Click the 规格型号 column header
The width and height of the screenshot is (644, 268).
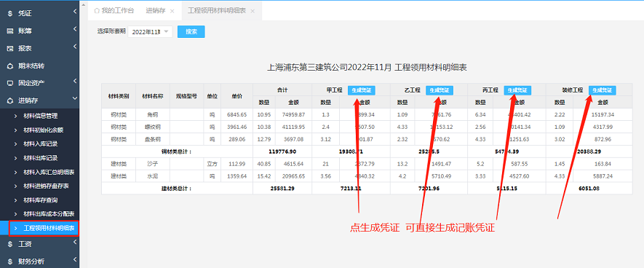pos(186,96)
